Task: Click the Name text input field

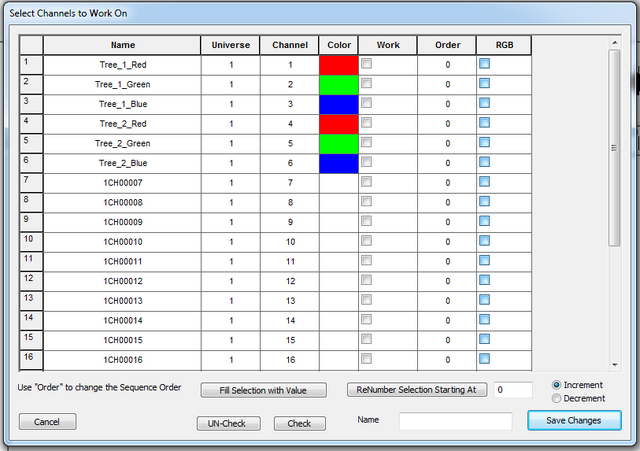Action: (456, 421)
